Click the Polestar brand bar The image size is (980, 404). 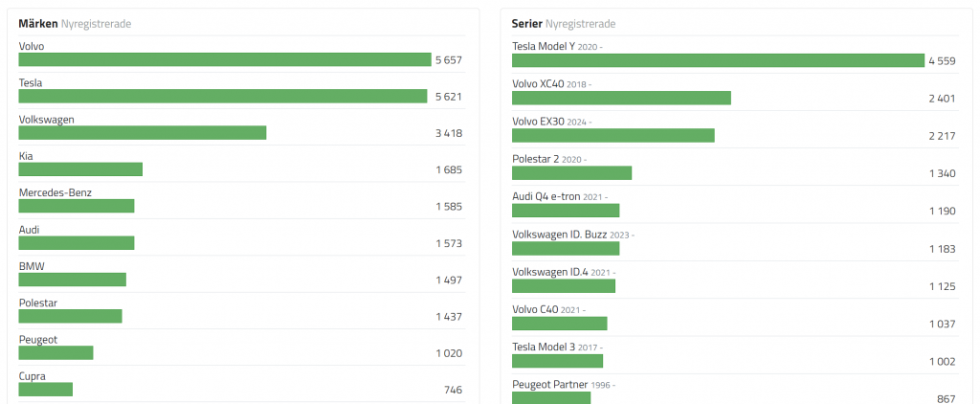(71, 316)
